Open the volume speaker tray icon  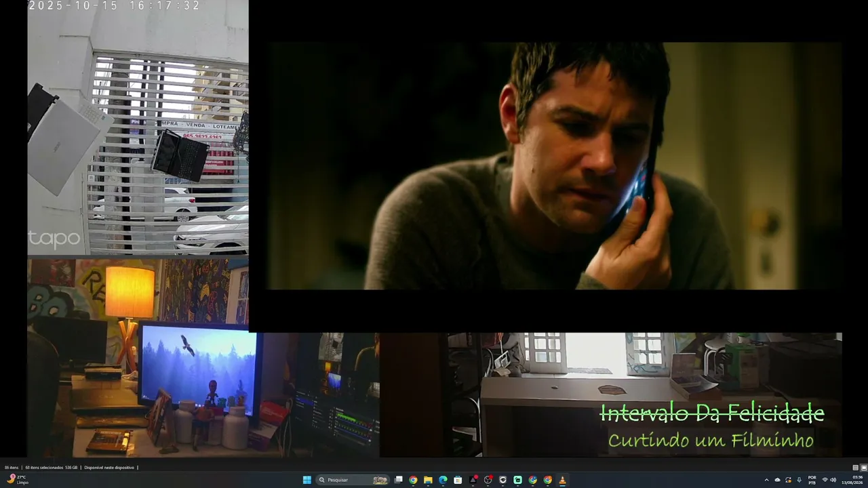pos(833,480)
